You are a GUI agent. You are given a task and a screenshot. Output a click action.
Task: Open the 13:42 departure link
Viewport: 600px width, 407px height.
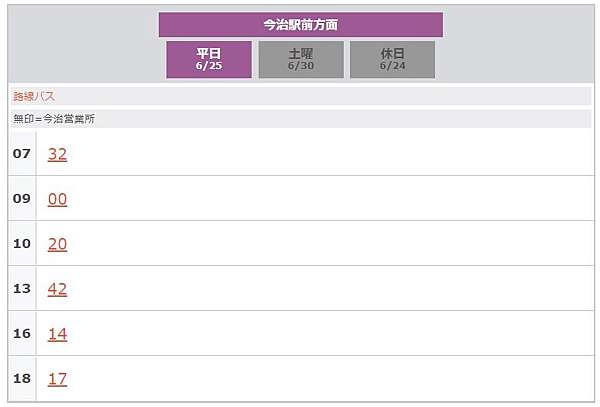[57, 289]
